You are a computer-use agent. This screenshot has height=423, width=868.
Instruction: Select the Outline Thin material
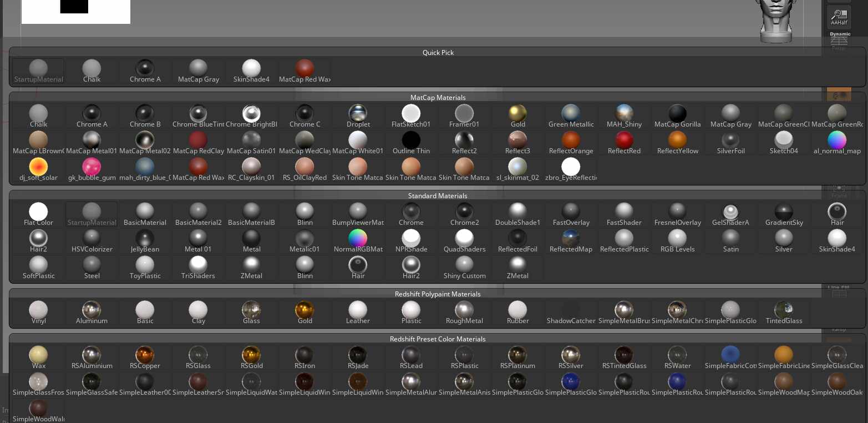(x=411, y=142)
